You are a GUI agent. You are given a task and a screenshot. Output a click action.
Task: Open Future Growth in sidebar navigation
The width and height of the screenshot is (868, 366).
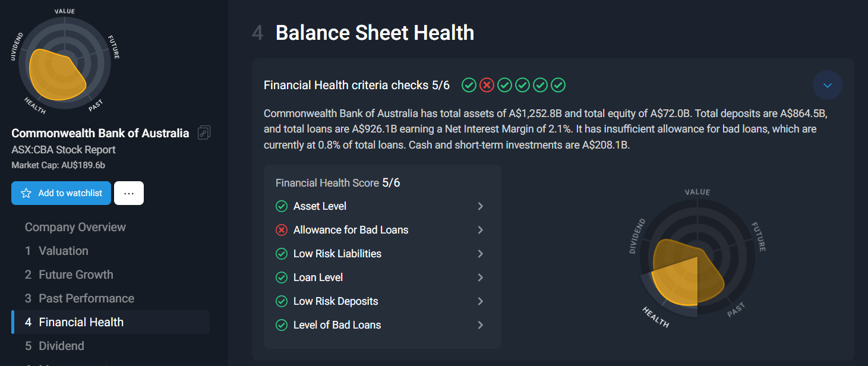click(x=69, y=274)
